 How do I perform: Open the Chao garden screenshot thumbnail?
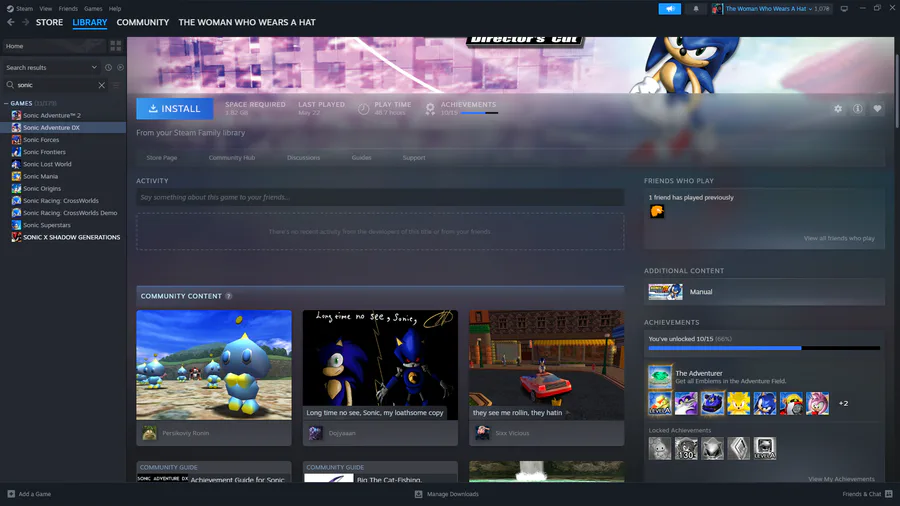[214, 365]
